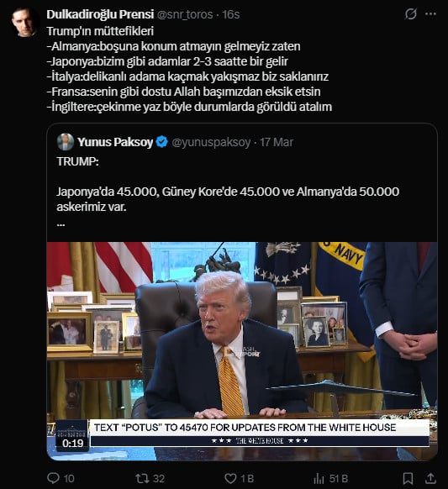The height and width of the screenshot is (489, 448).
Task: Click the 0:19 video duration badge
Action: 72,443
